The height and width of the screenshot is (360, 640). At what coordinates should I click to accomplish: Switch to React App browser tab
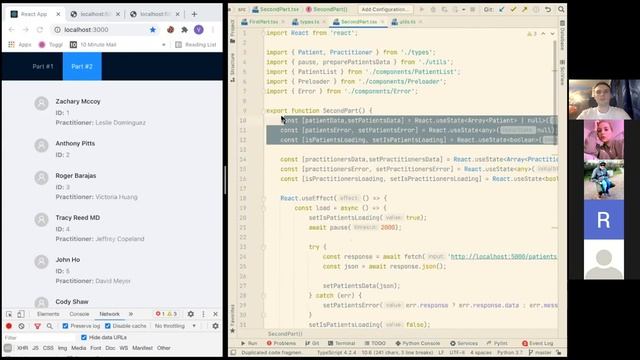(34, 14)
